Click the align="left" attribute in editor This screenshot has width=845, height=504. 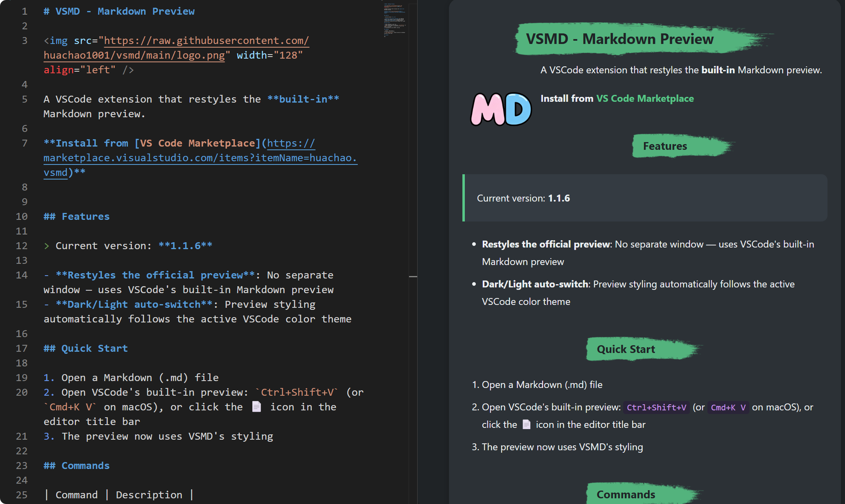pyautogui.click(x=80, y=70)
